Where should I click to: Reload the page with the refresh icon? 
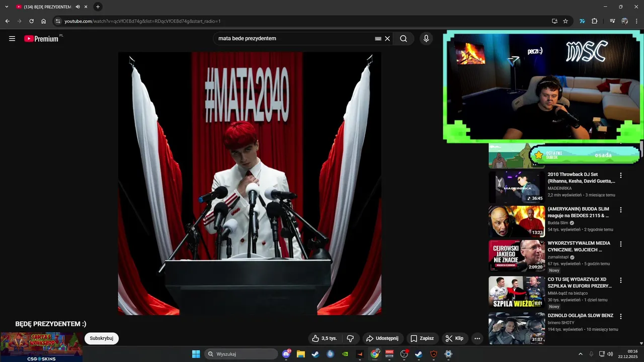point(31,21)
